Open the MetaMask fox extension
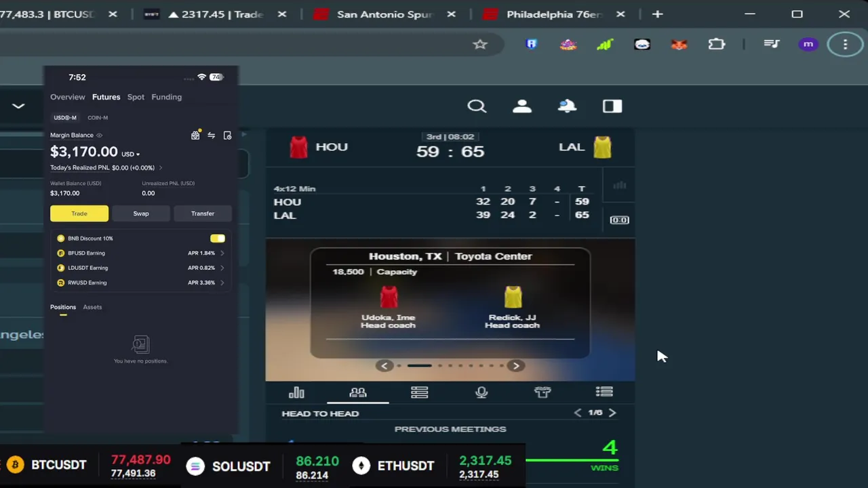 point(679,44)
